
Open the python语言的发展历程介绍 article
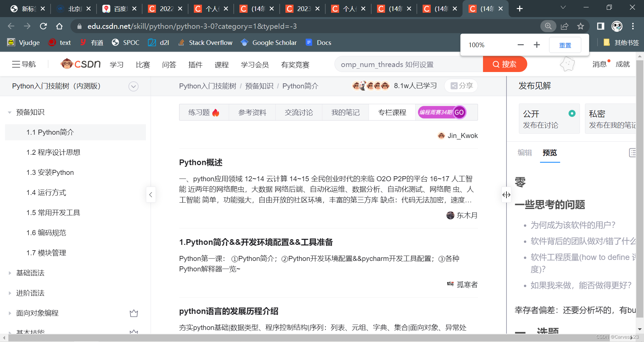[228, 311]
